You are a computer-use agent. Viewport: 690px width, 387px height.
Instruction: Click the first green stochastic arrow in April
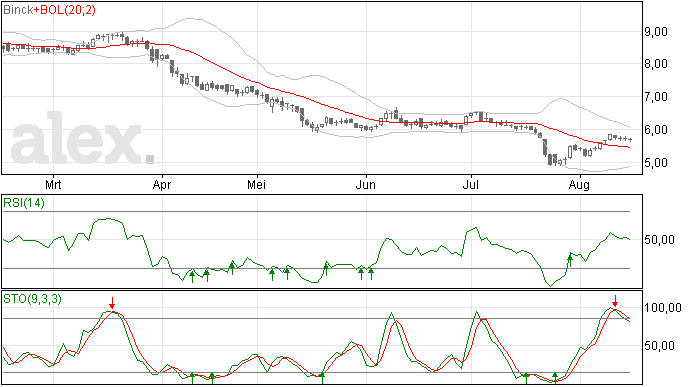pyautogui.click(x=192, y=377)
